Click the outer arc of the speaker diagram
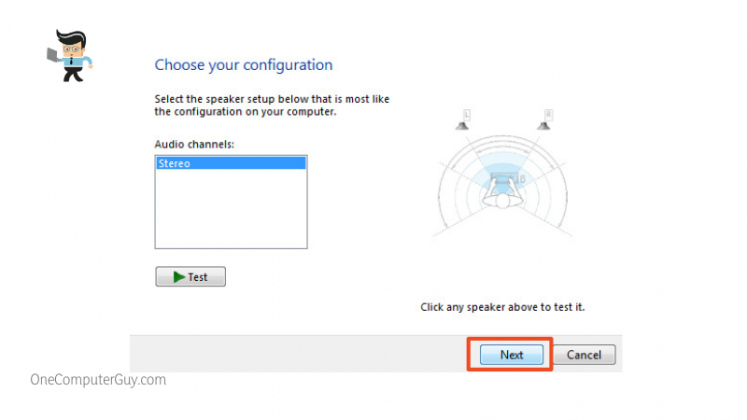This screenshot has height=420, width=747. 444,170
